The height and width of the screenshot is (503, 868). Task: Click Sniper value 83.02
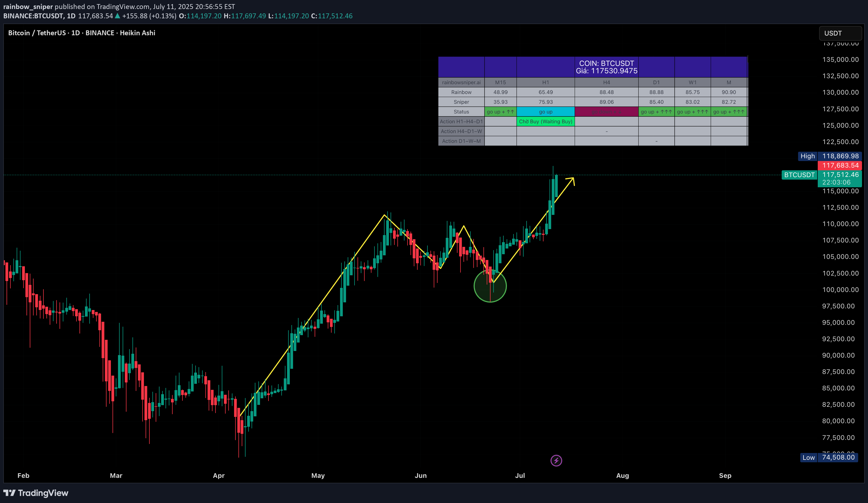click(692, 102)
